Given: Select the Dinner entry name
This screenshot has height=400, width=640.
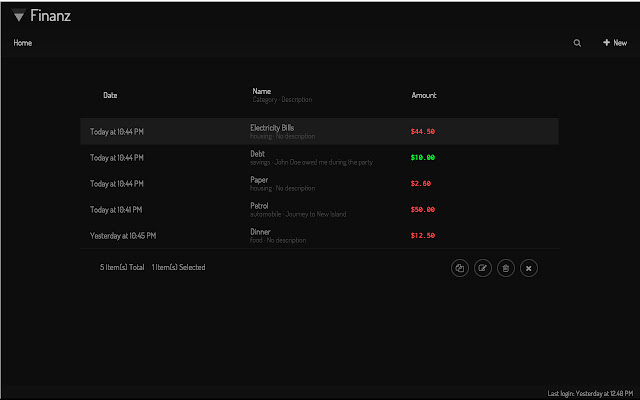Looking at the screenshot, I should 260,231.
